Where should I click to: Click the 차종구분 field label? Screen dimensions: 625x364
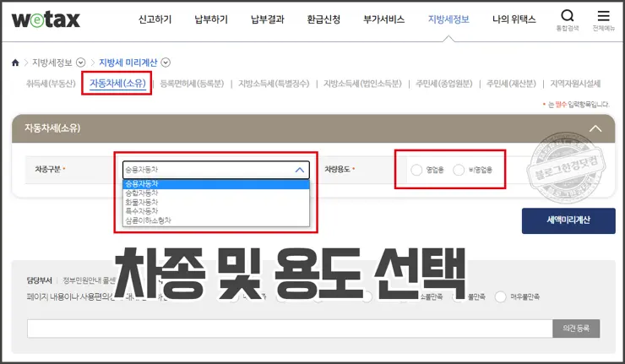pos(48,170)
